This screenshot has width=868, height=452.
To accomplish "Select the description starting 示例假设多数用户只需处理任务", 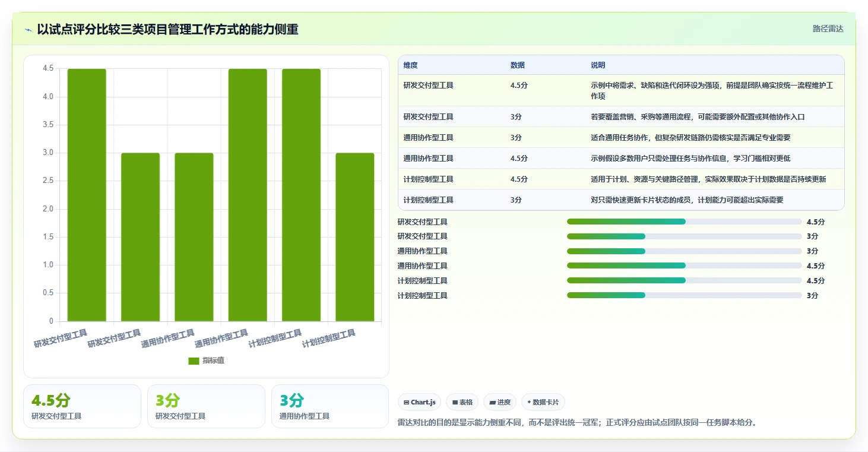I will click(690, 159).
